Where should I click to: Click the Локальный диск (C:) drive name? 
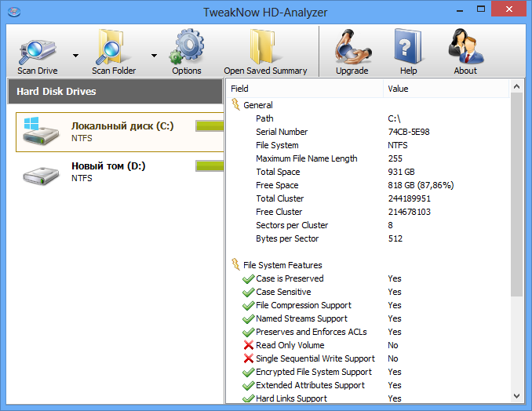(x=122, y=125)
